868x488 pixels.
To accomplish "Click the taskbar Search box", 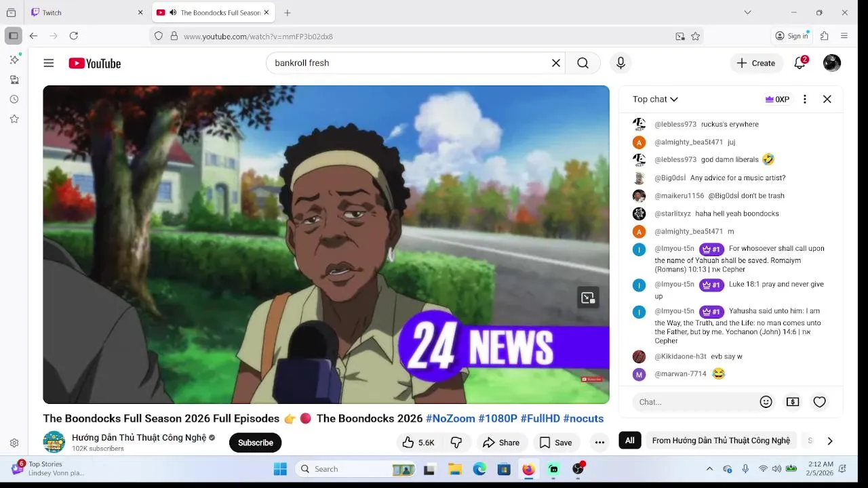I will [356, 469].
